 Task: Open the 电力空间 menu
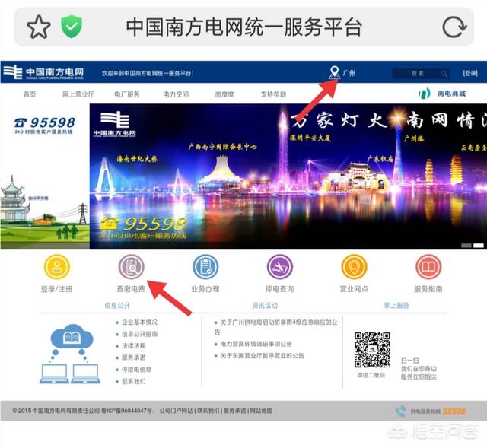[176, 94]
